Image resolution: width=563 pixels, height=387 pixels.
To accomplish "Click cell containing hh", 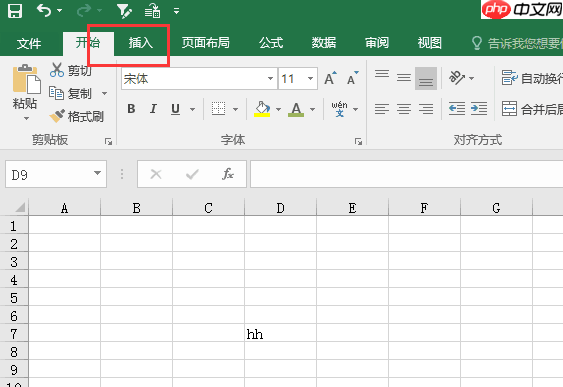I will tap(280, 334).
